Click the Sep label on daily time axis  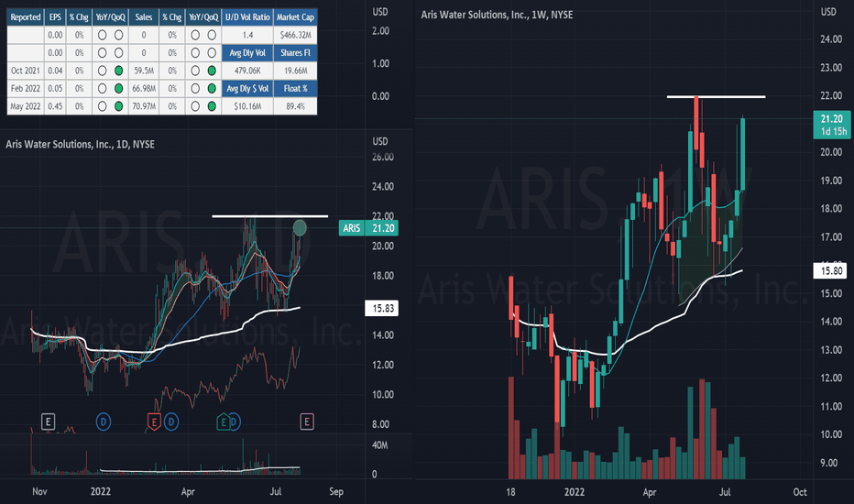click(x=336, y=491)
